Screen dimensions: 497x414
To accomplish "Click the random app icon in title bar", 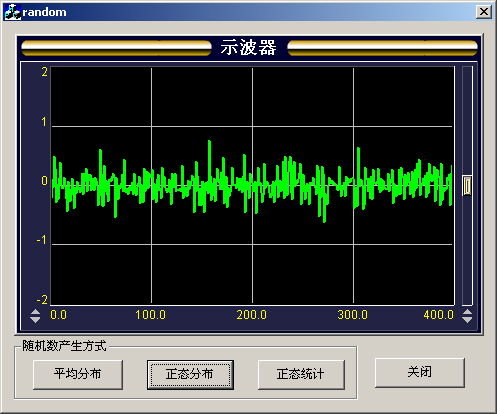I will click(13, 12).
